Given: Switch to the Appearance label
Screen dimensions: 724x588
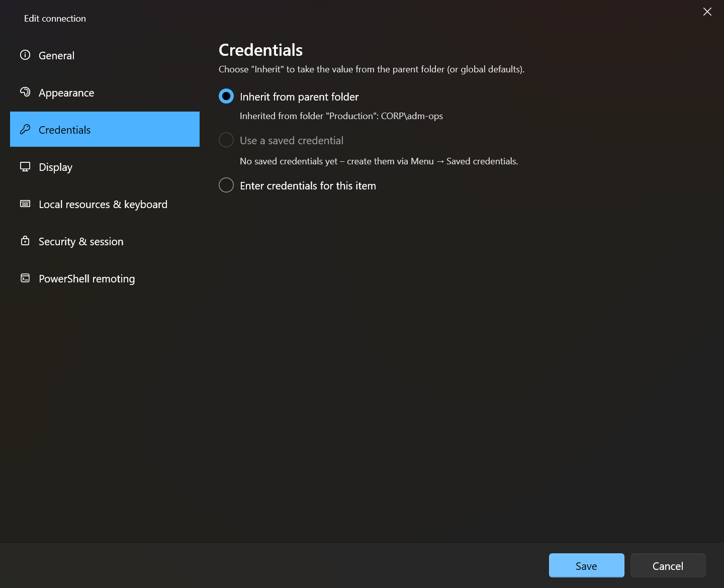Looking at the screenshot, I should tap(66, 93).
